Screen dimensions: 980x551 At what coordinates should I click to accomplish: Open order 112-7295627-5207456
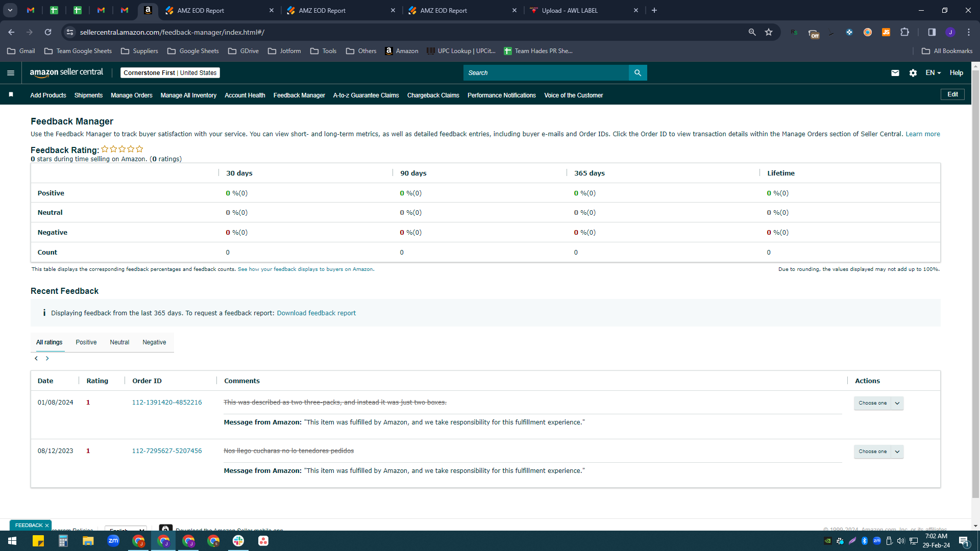(167, 451)
